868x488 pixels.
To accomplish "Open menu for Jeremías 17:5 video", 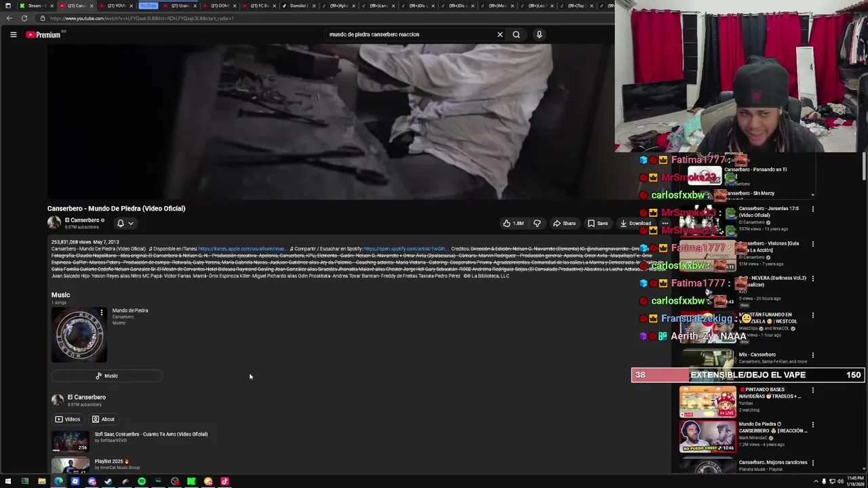I will coord(813,209).
